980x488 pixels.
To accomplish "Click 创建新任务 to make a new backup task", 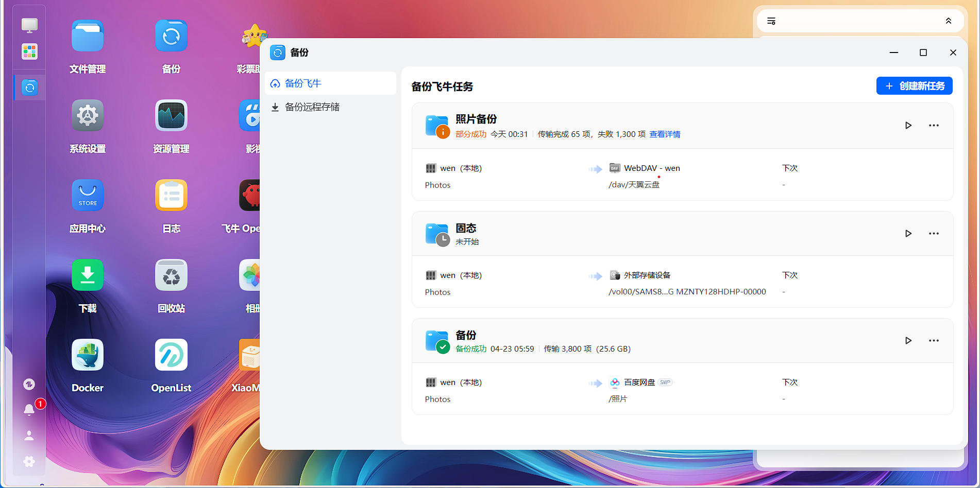I will tap(914, 85).
